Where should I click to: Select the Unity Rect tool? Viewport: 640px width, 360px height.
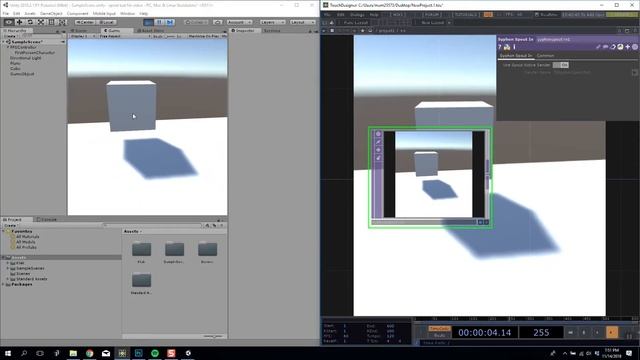(51, 22)
